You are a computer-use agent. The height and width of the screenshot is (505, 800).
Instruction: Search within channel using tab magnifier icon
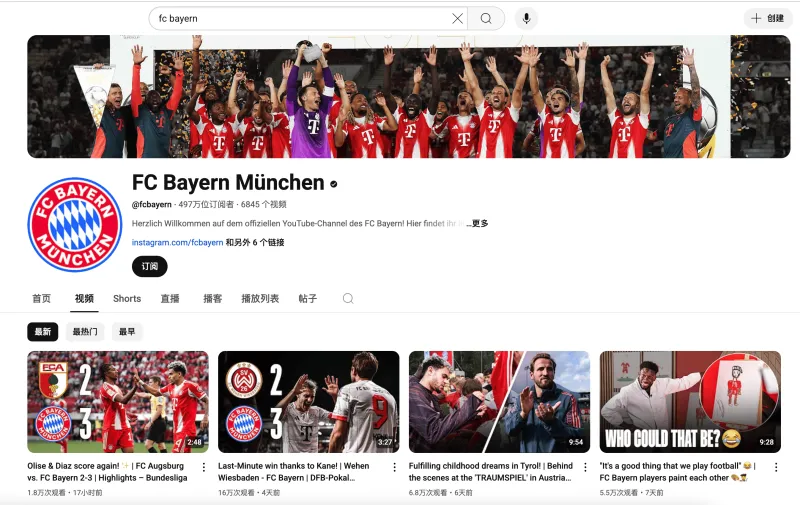[x=348, y=298]
